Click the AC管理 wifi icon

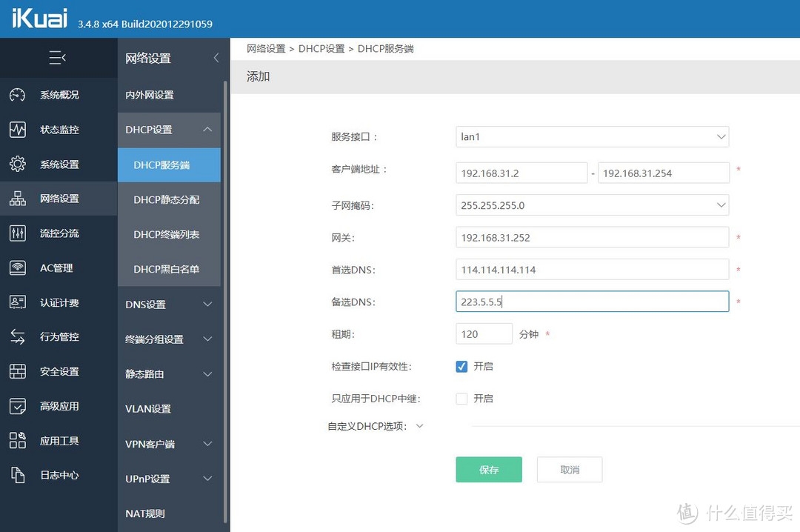[x=17, y=268]
